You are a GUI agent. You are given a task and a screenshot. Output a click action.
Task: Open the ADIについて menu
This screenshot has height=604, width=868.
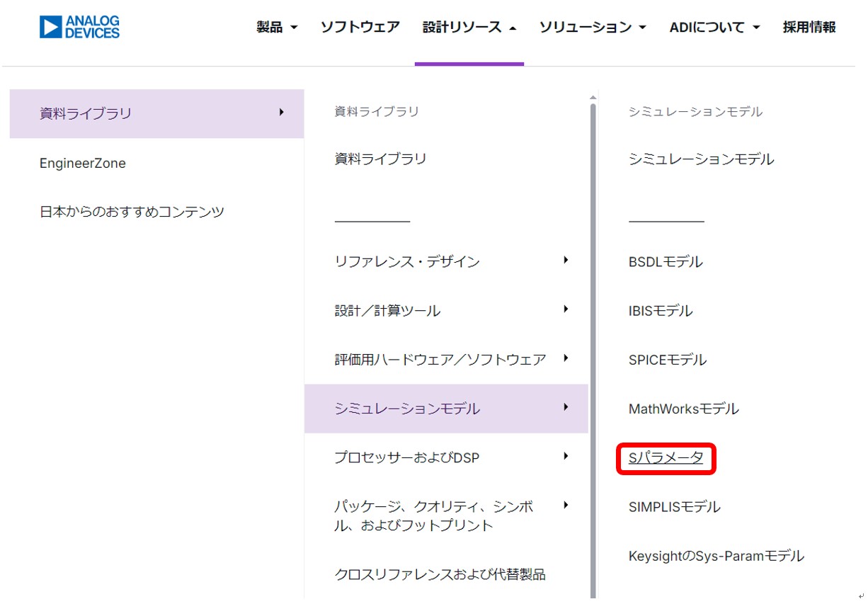point(714,28)
